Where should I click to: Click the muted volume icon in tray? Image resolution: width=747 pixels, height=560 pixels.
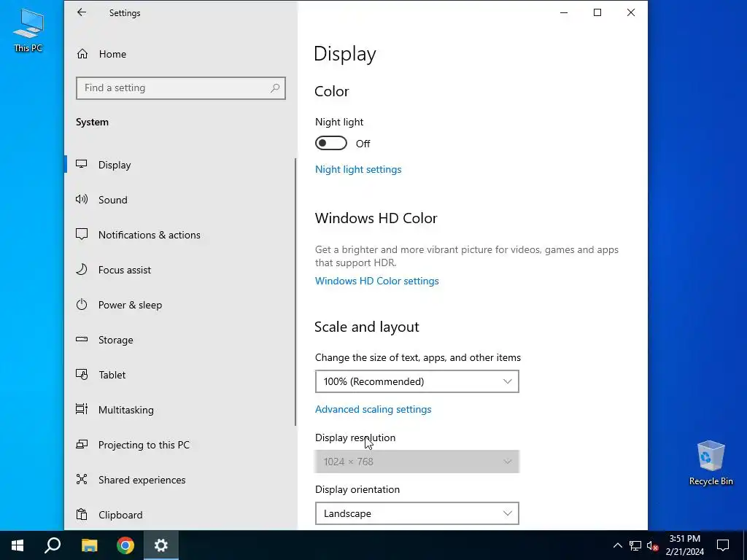click(653, 545)
